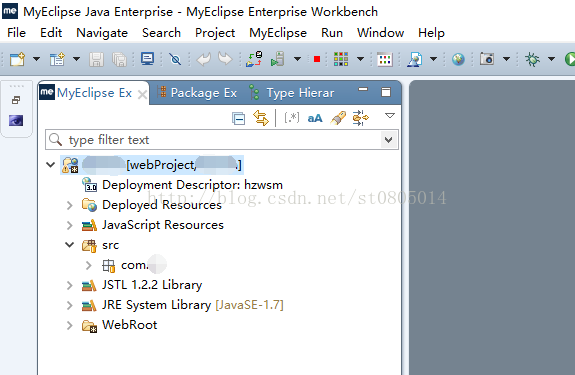Click the Debug bug icon
The image size is (575, 375).
pyautogui.click(x=532, y=59)
